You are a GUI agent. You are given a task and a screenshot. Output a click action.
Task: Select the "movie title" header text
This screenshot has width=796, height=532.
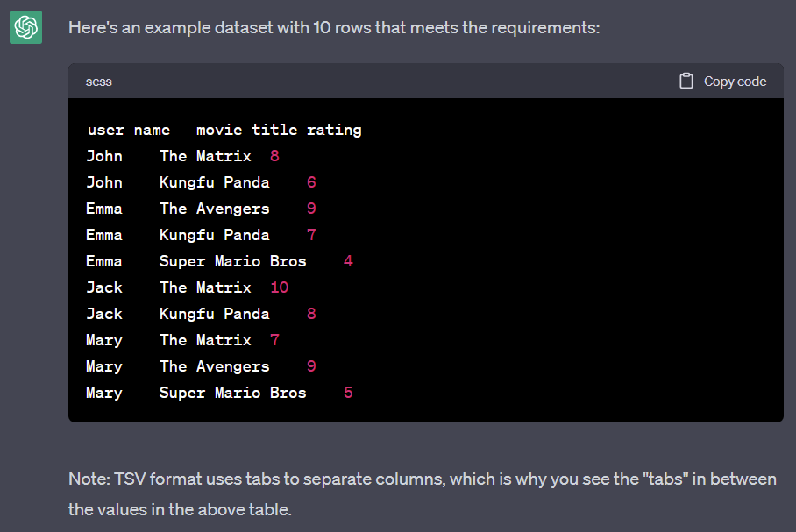coord(246,130)
